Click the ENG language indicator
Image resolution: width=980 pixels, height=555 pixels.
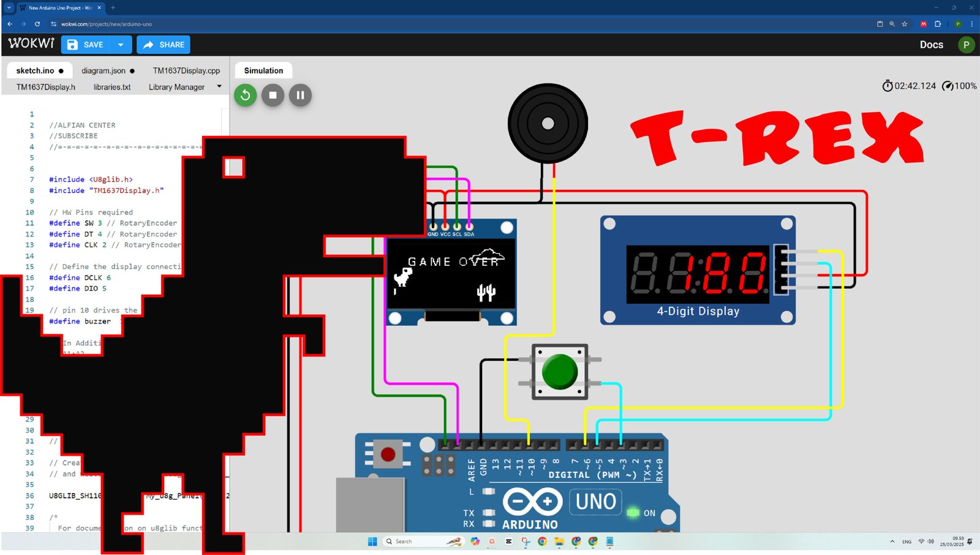907,542
